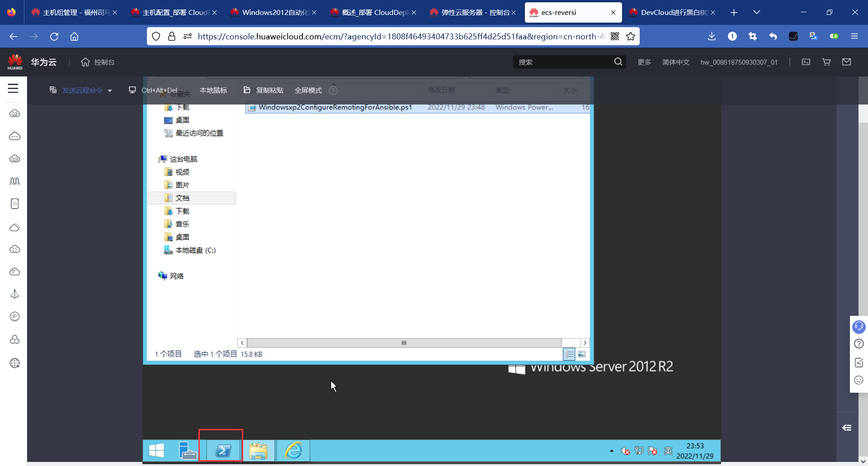This screenshot has height=466, width=868.
Task: Click the horizontal scrollbar thumb in Explorer
Action: [404, 343]
